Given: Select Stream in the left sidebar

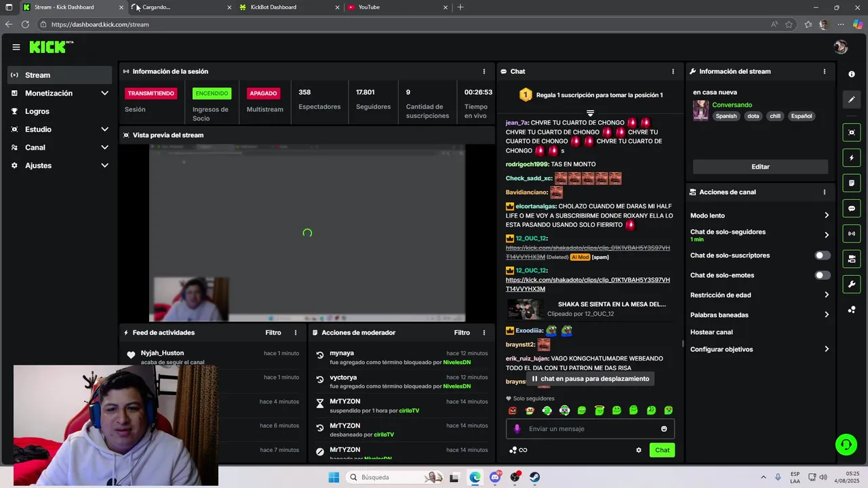Looking at the screenshot, I should (60, 75).
